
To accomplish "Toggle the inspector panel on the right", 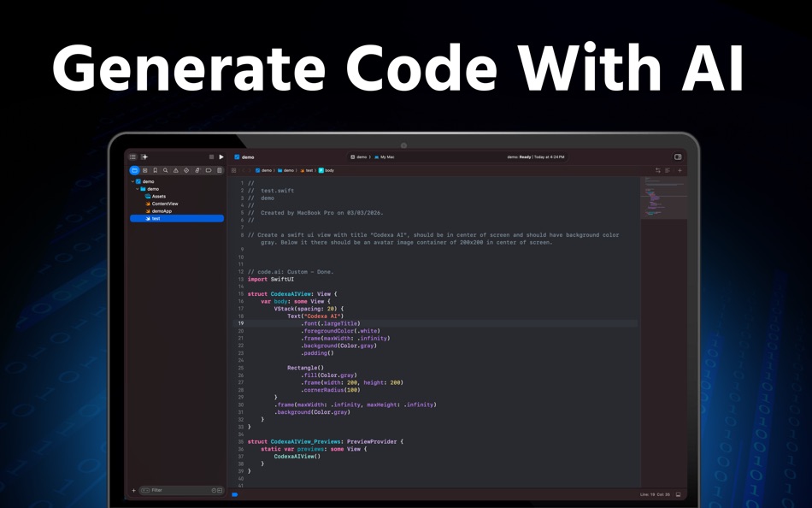I will point(678,157).
